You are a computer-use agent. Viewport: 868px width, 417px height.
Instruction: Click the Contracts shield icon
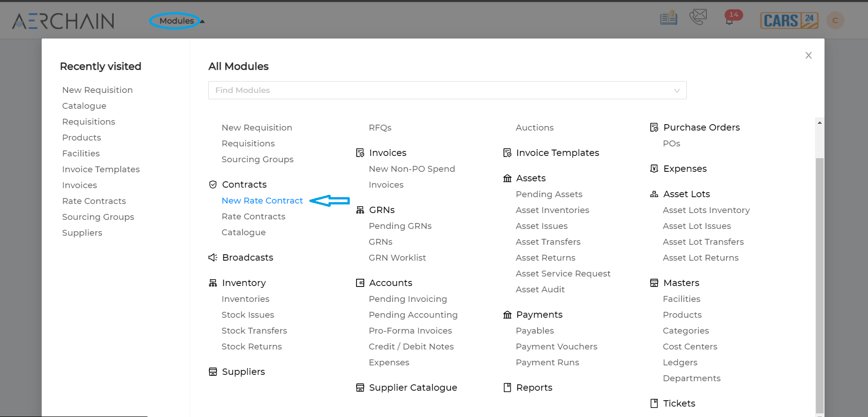(x=213, y=184)
